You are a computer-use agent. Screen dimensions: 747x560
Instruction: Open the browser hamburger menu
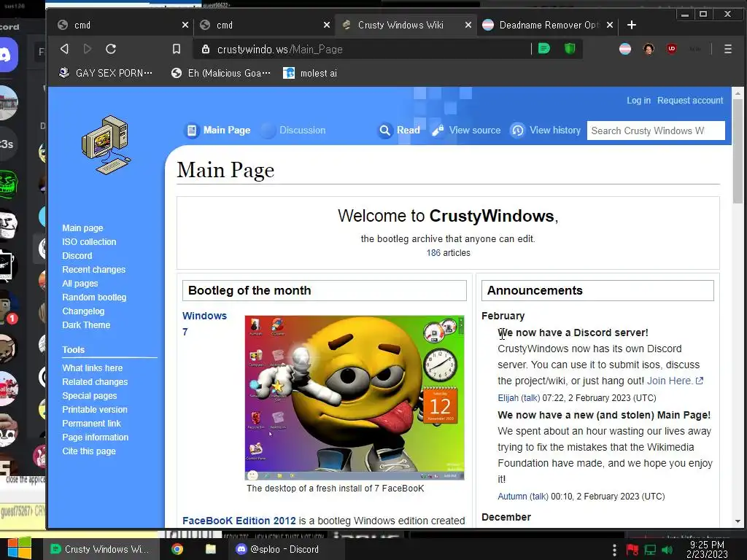point(727,49)
